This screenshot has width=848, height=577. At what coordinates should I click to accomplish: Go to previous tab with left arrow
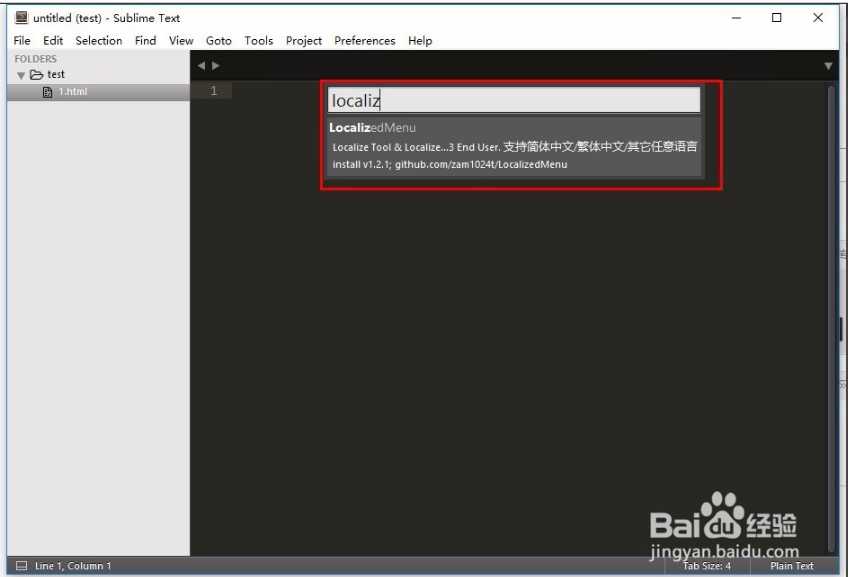point(201,65)
